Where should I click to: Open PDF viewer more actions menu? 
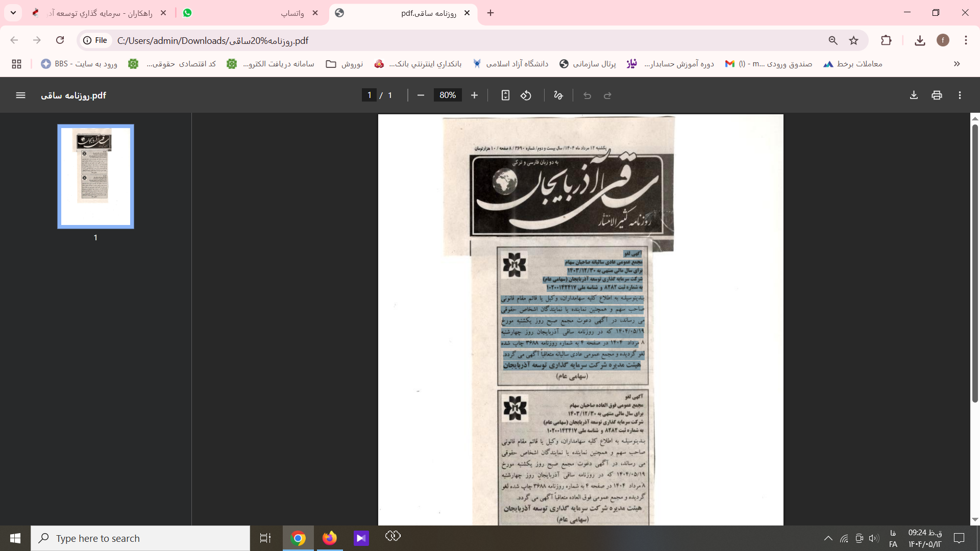[x=960, y=95]
